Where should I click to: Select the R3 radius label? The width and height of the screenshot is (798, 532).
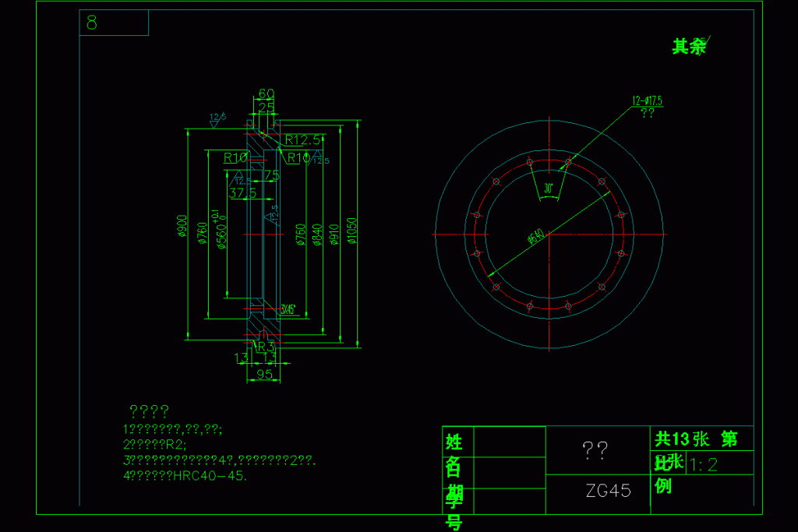(x=267, y=345)
